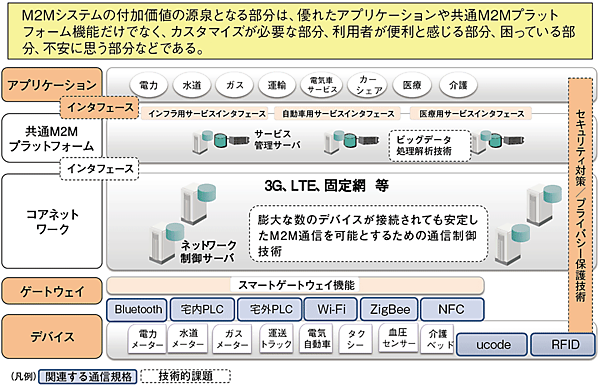Select the 医療 application oval
This screenshot has width=600, height=387.
412,85
